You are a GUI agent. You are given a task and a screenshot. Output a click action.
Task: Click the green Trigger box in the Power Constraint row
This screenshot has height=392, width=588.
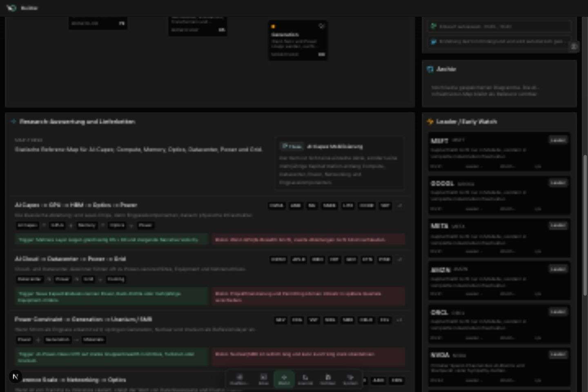tap(111, 357)
